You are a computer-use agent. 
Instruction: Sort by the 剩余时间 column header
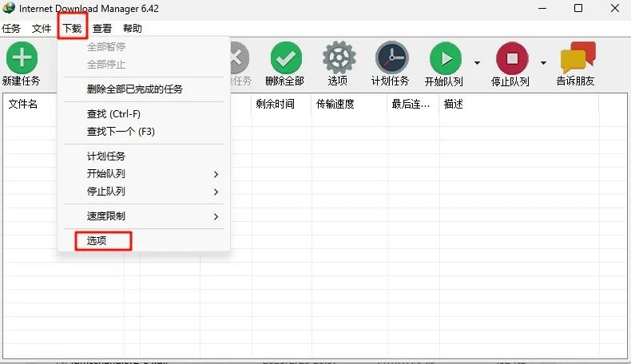pyautogui.click(x=276, y=105)
